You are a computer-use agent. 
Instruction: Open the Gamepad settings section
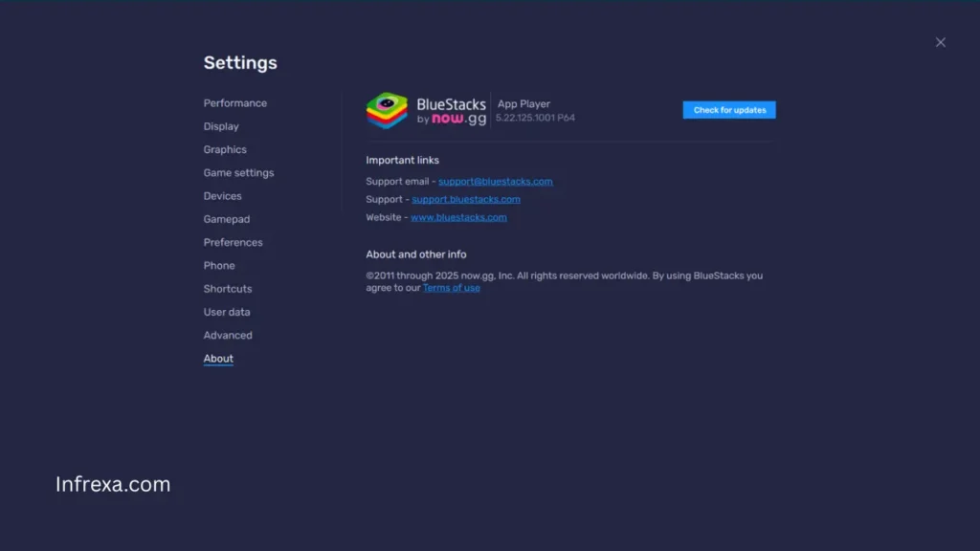coord(227,219)
